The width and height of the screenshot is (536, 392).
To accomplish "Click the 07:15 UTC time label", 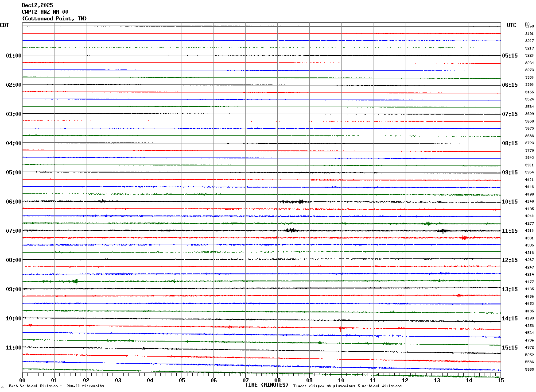I will click(x=510, y=114).
